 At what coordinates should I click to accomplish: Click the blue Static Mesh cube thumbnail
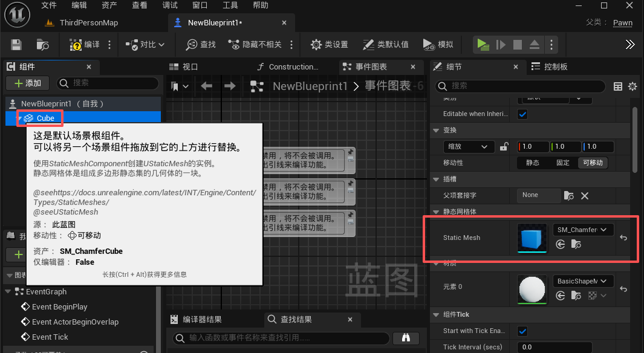(532, 238)
